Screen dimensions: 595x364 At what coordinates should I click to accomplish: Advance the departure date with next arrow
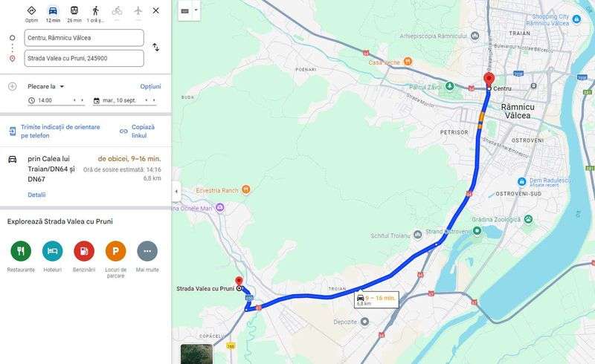click(154, 100)
